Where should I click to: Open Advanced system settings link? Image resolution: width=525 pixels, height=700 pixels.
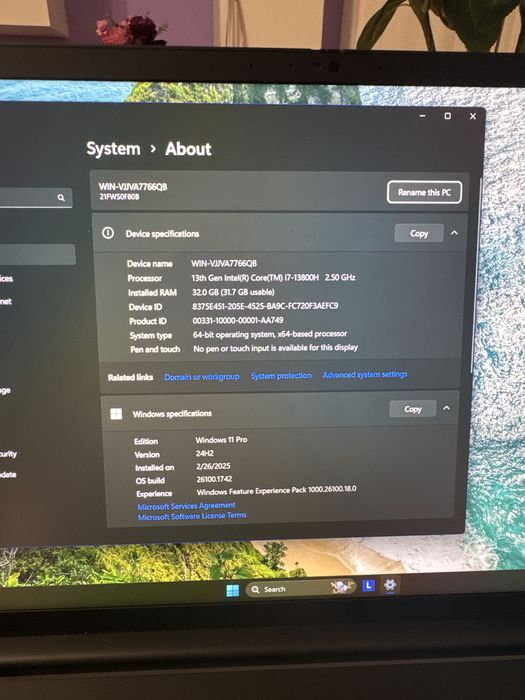tap(365, 375)
